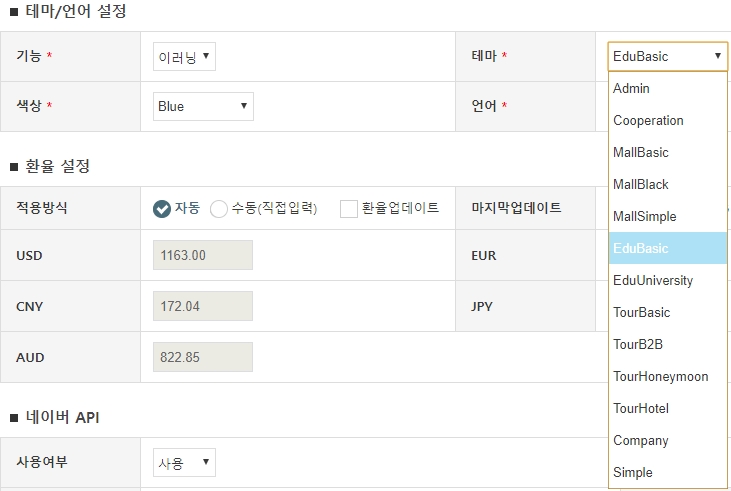Pick the MallBlack theme option

[x=668, y=184]
